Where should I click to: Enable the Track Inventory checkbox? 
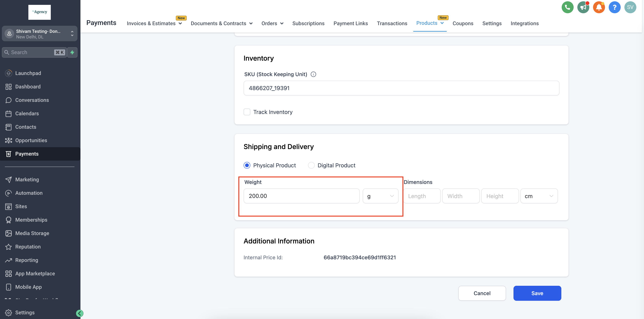[247, 112]
